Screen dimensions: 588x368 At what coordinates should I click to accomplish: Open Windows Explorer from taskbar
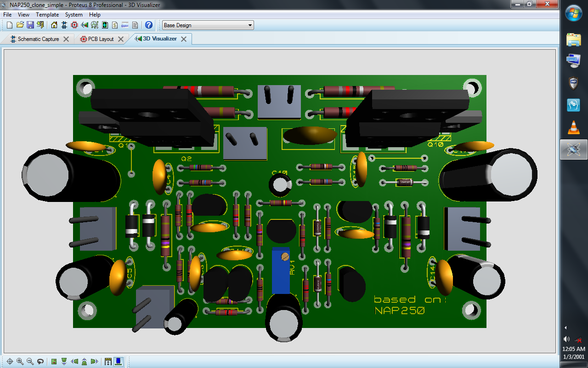574,40
